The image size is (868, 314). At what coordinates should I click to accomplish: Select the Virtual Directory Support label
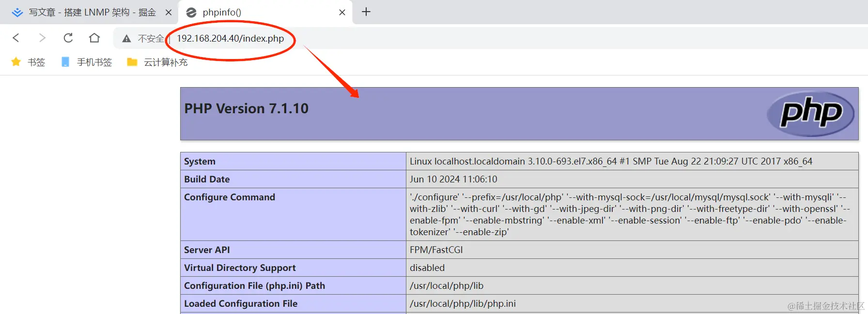pos(240,268)
